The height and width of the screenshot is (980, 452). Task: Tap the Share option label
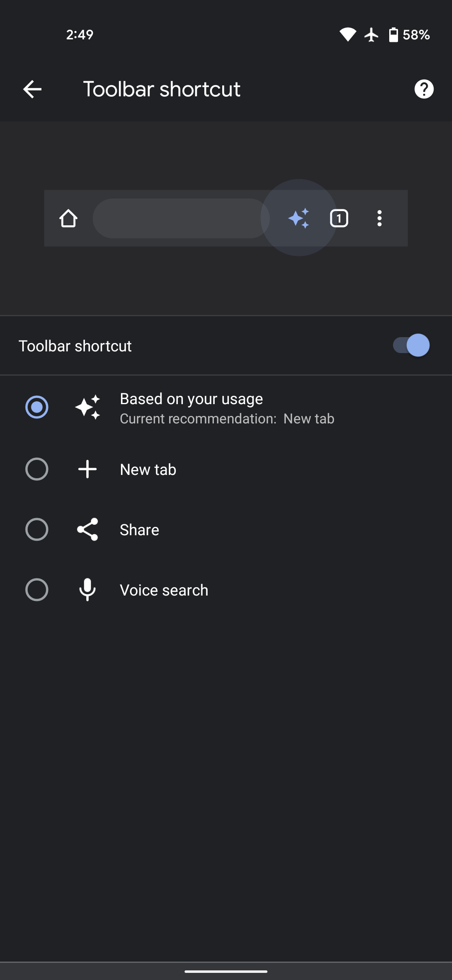139,530
